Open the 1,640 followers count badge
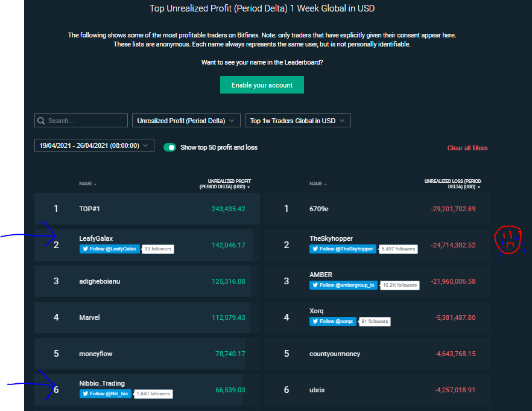This screenshot has height=411, width=532. [153, 393]
